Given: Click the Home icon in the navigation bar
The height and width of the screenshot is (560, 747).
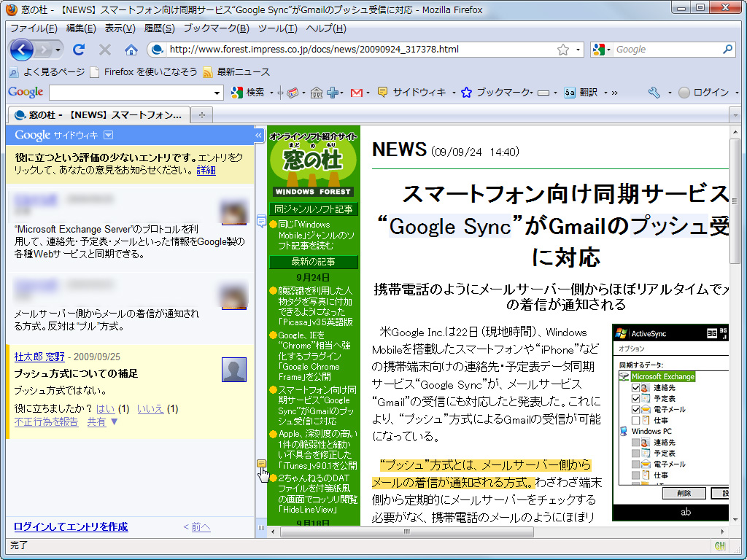Looking at the screenshot, I should click(131, 50).
